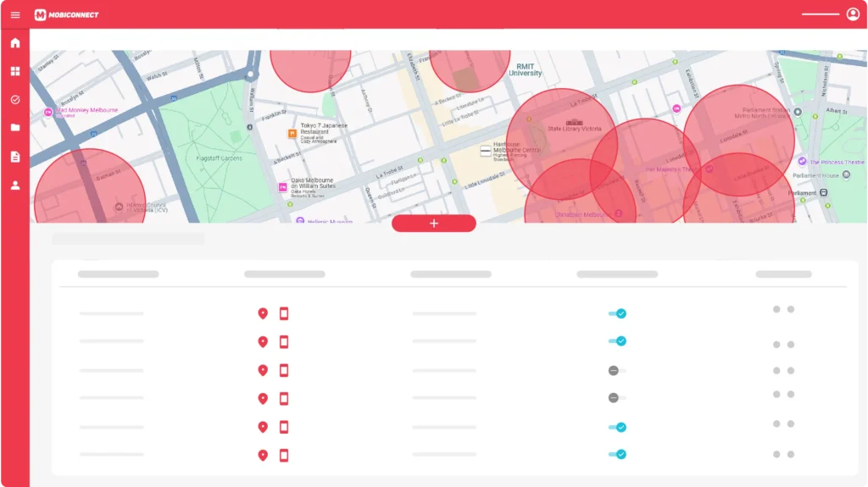Image resolution: width=868 pixels, height=487 pixels.
Task: Open the document reports sidebar icon
Action: (15, 157)
